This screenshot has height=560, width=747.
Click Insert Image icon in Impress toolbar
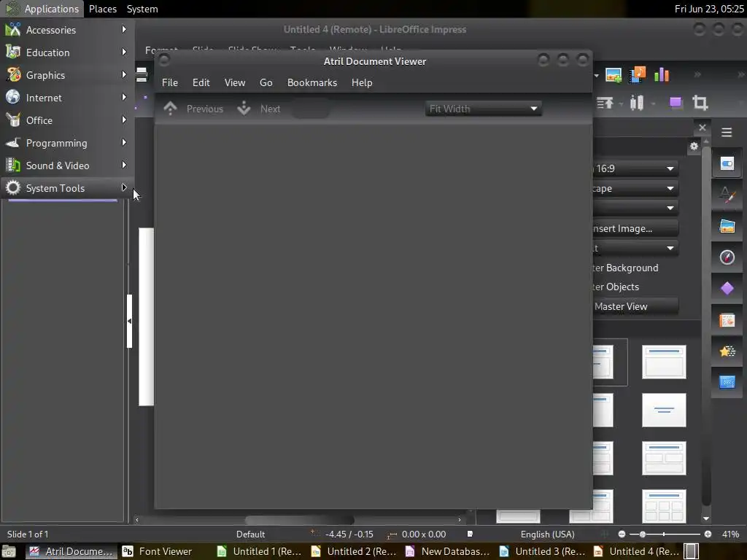613,75
